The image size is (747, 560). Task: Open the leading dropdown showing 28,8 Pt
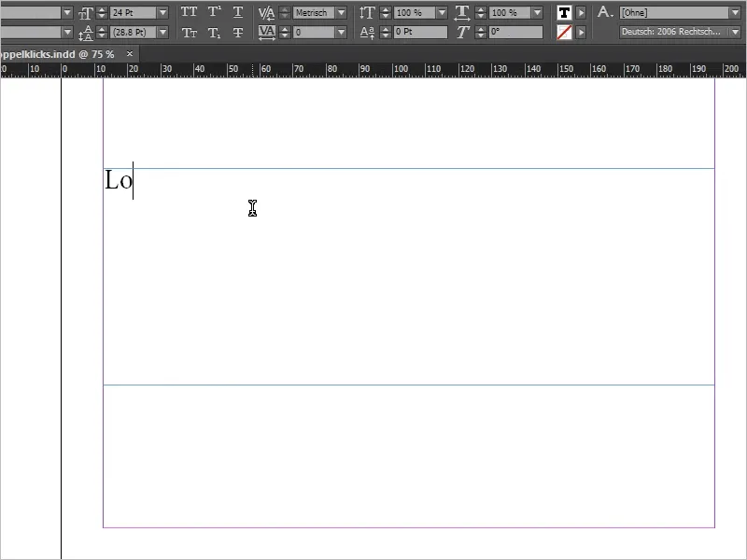[162, 33]
